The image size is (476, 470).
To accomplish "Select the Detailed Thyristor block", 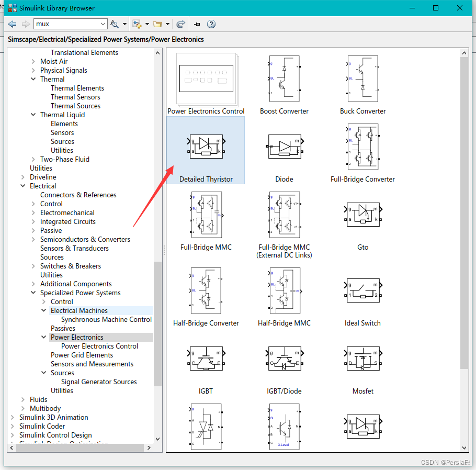I will click(x=206, y=150).
